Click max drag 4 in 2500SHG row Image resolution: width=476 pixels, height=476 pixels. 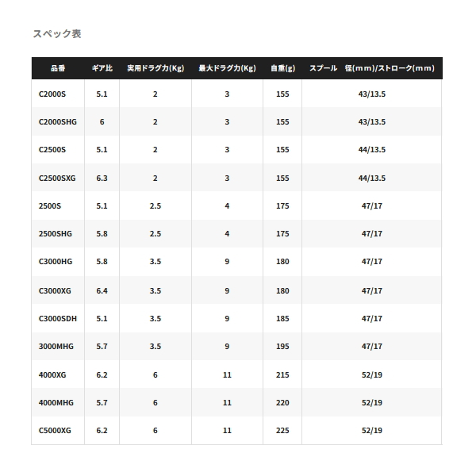coord(227,234)
